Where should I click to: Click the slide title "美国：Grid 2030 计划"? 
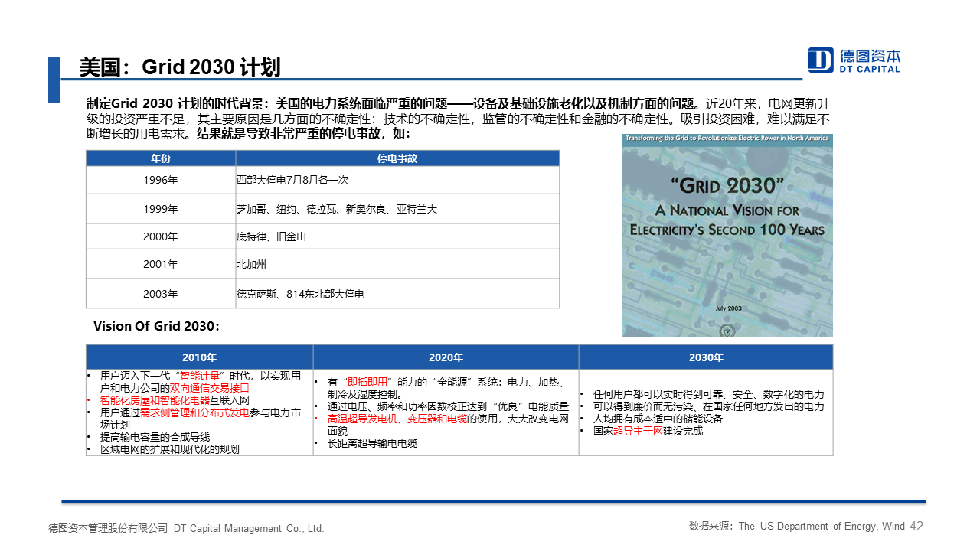[x=180, y=67]
